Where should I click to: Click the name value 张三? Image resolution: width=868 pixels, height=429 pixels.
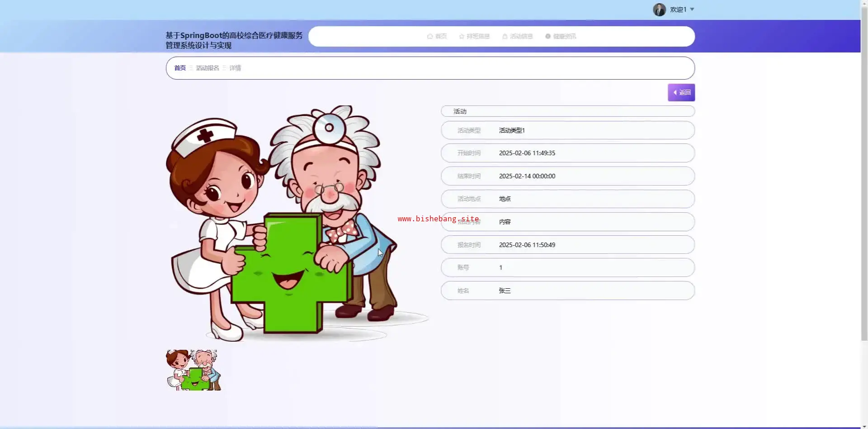(x=505, y=291)
